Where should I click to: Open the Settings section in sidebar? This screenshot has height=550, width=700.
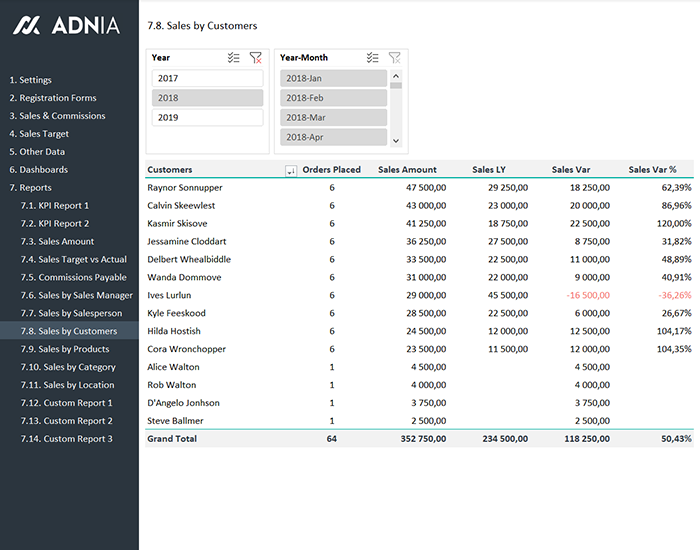[x=30, y=80]
